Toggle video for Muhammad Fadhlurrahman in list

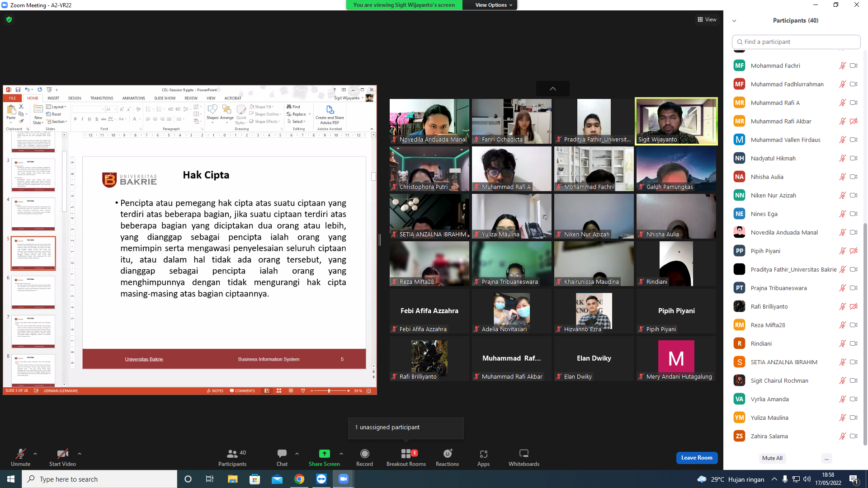click(x=854, y=84)
